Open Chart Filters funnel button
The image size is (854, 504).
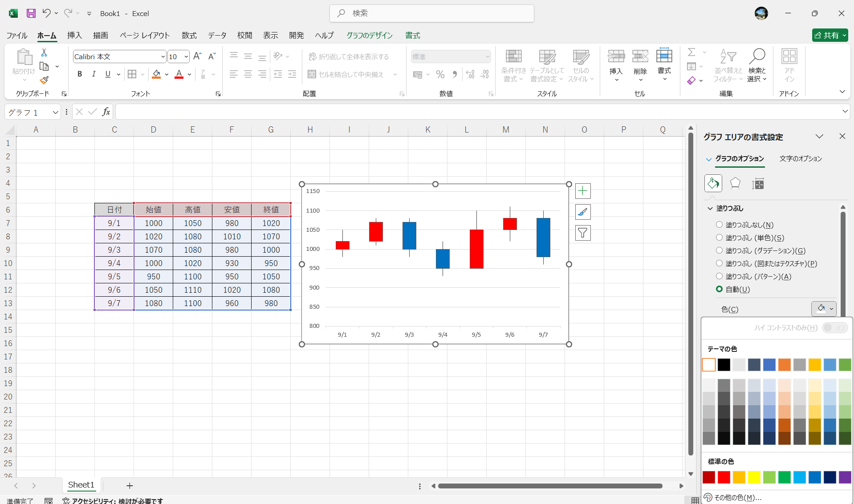[x=582, y=233]
